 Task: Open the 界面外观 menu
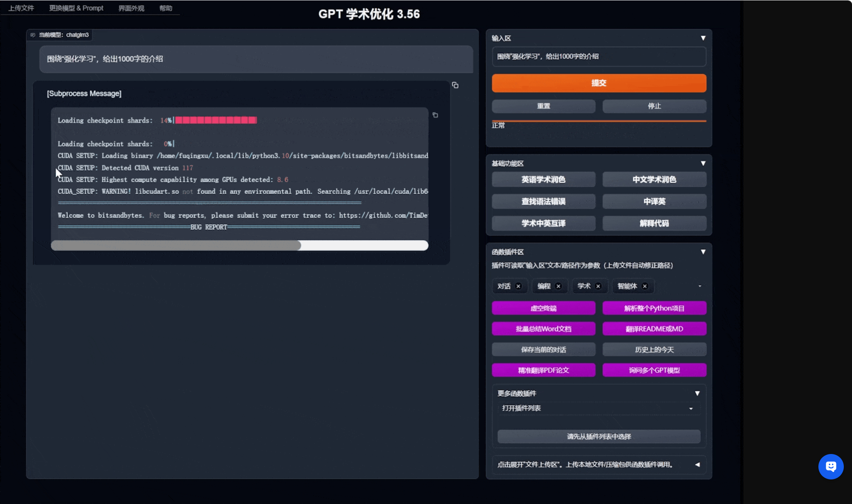coord(131,8)
